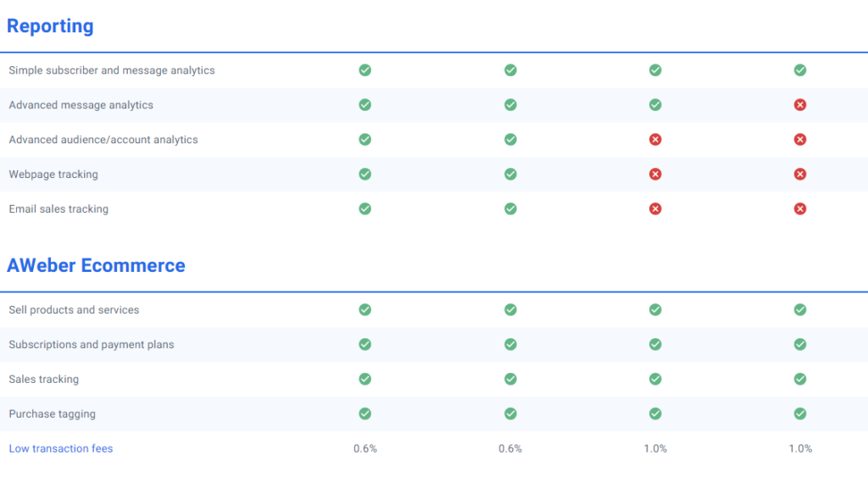868x483 pixels.
Task: Click the 'Simple subscriber and message analytics' label
Action: point(112,70)
